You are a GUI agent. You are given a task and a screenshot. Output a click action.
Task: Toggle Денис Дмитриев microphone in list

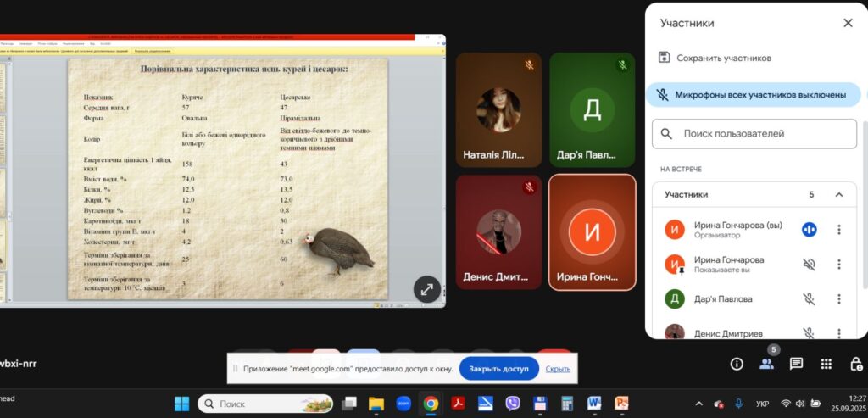point(809,333)
